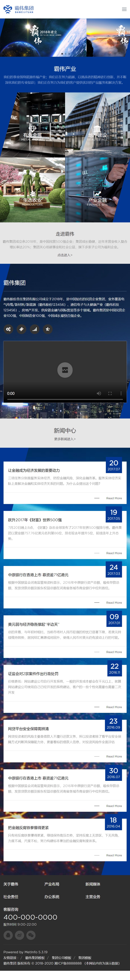This screenshot has height=980, width=130.
Task: Open the QQ contact icon in footer
Action: click(x=8, y=935)
